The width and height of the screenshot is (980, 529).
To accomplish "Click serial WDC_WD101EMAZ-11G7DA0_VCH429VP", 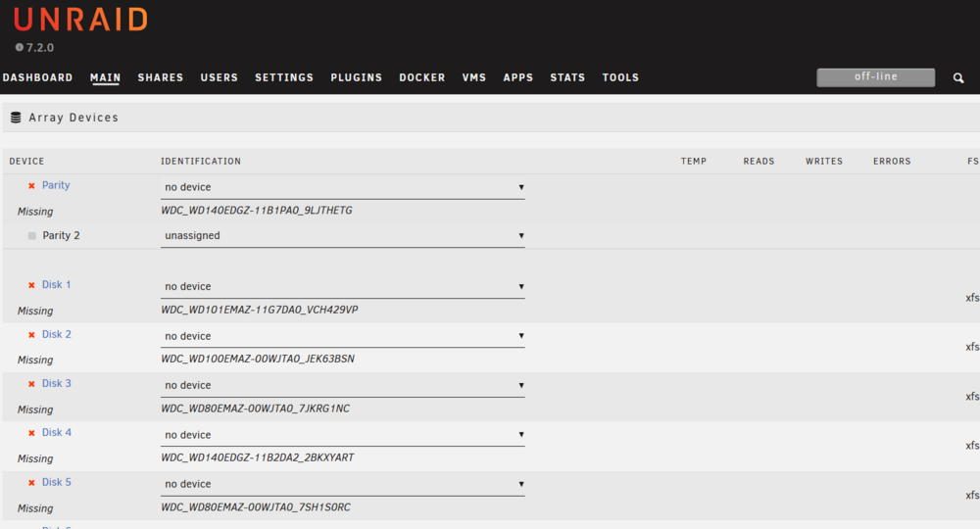I will tap(260, 310).
